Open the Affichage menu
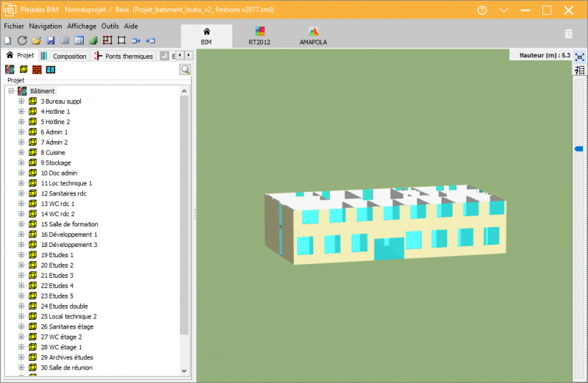This screenshot has height=383, width=588. [x=82, y=26]
